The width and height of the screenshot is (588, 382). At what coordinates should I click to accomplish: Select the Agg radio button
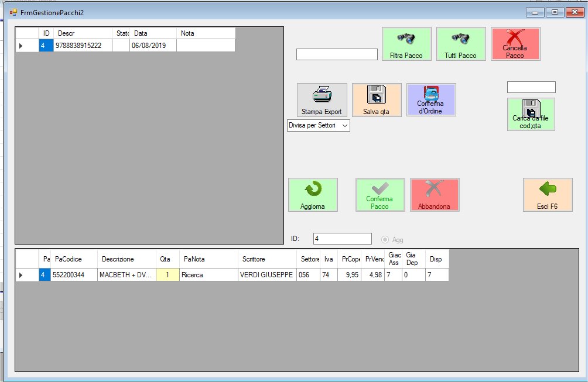(385, 239)
